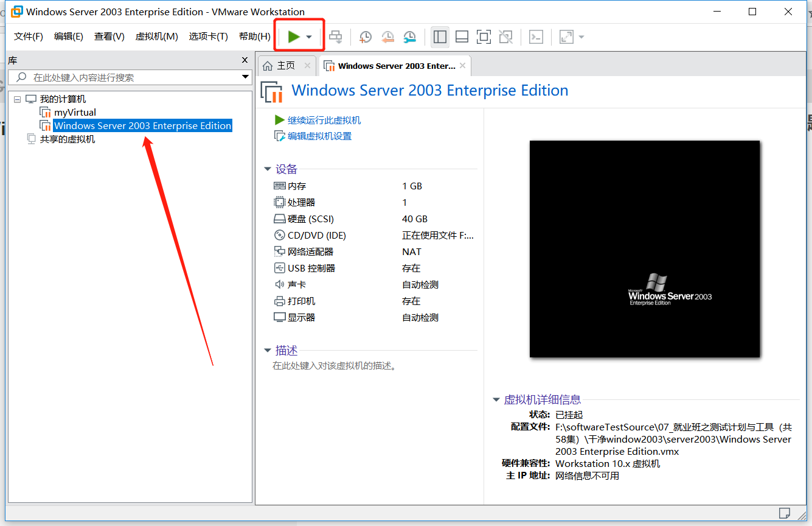Open the power options dropdown arrow

pyautogui.click(x=309, y=37)
